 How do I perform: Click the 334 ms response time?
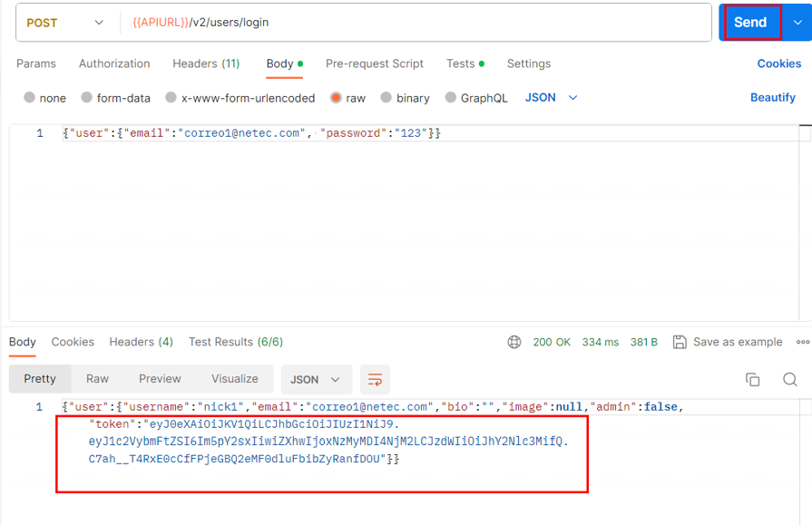point(601,342)
